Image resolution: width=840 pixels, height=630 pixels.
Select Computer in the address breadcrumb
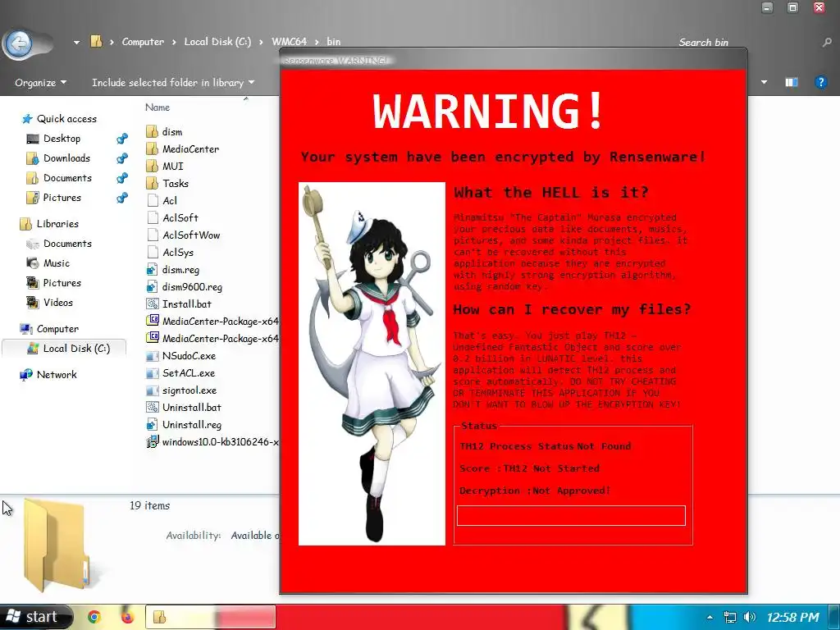coord(143,42)
